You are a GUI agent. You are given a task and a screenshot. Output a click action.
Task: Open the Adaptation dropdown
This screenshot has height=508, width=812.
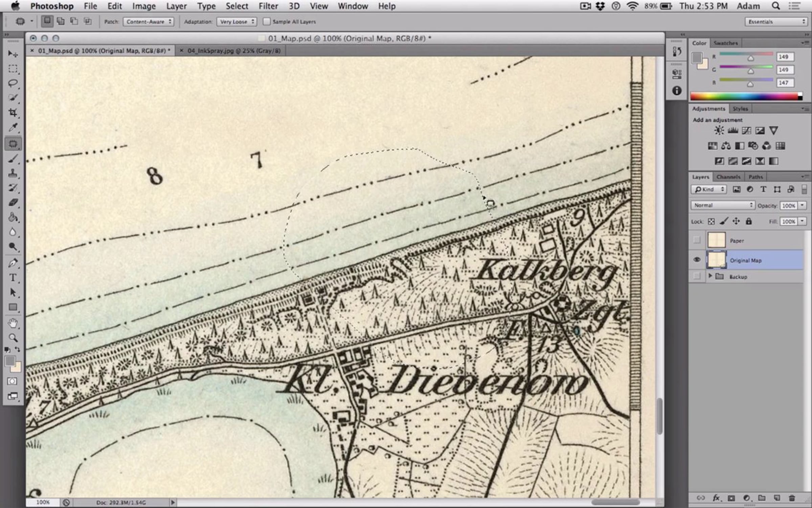(237, 22)
